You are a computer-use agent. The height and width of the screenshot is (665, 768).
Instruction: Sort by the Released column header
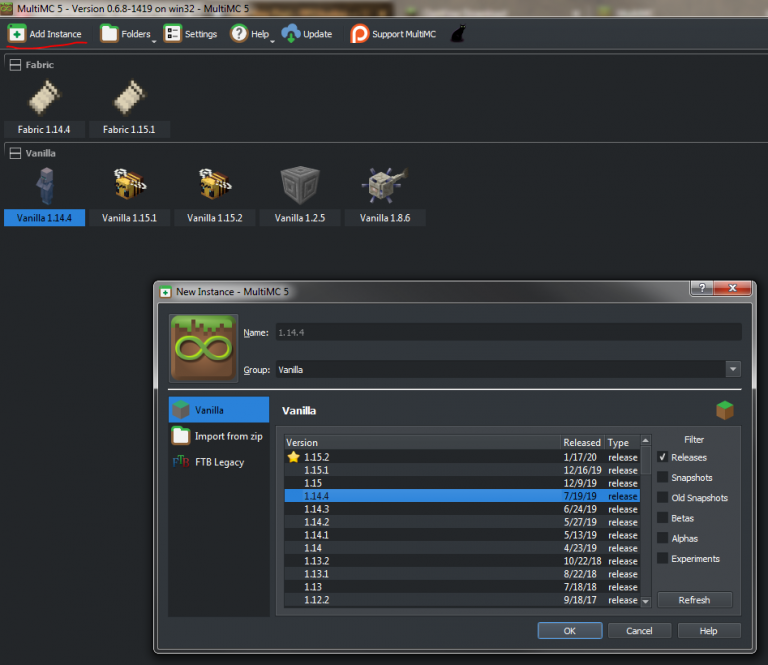582,442
